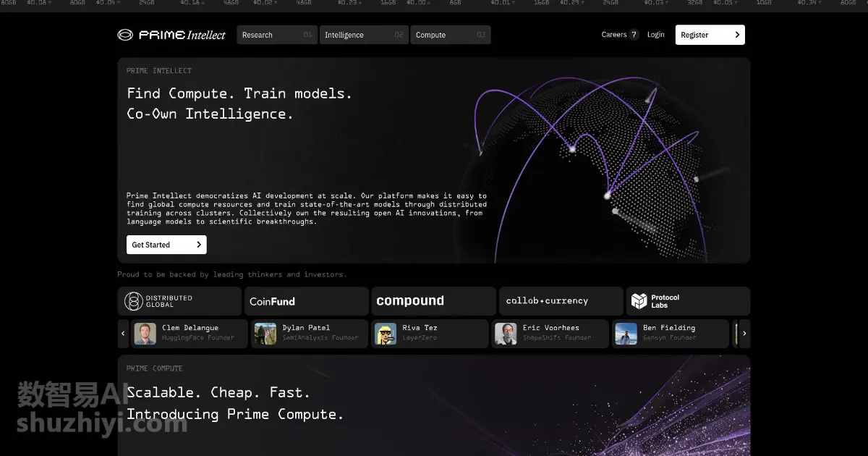Expand the Compute menu

pos(450,35)
